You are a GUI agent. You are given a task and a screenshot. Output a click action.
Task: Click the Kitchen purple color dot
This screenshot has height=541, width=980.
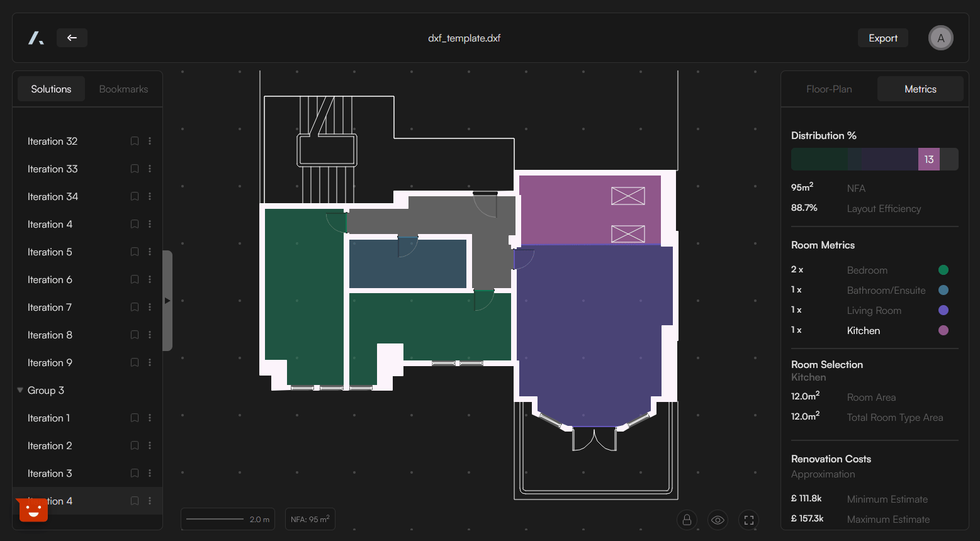pos(943,330)
